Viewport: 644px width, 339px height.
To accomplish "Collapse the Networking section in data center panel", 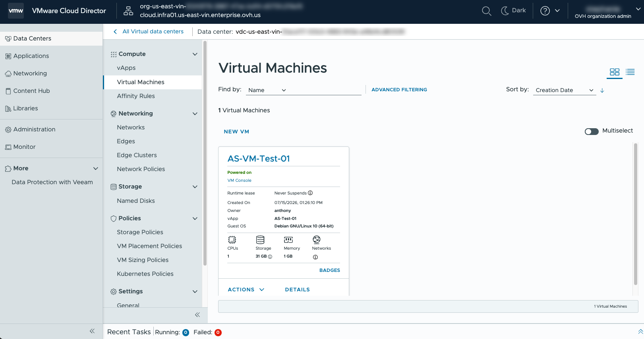I will (195, 114).
